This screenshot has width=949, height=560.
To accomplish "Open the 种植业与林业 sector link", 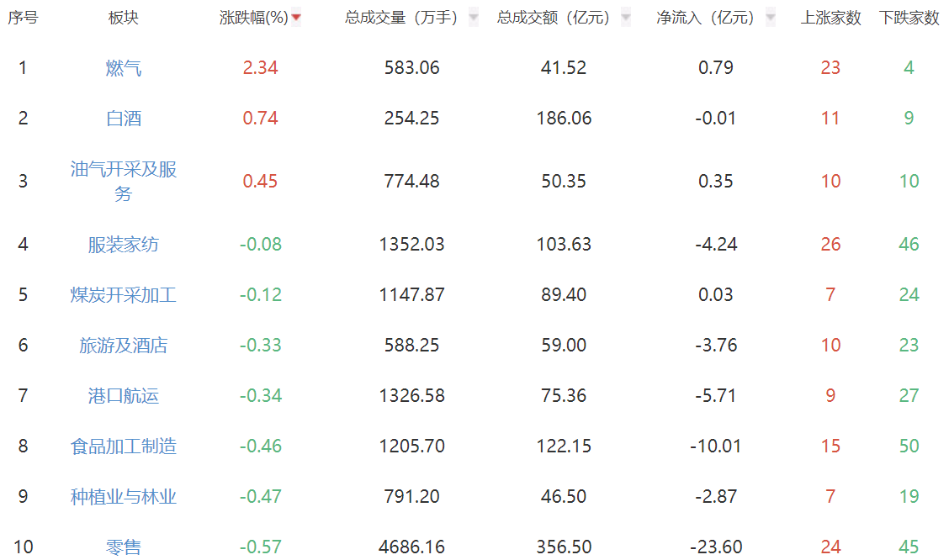I will [124, 497].
